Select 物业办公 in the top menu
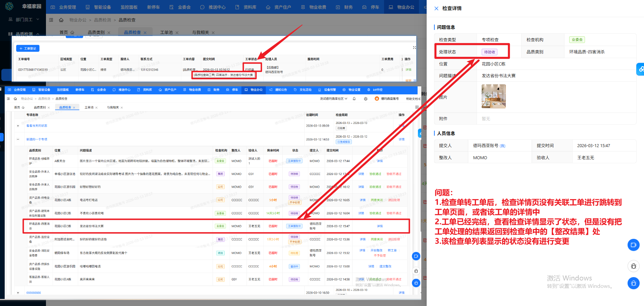This screenshot has width=644, height=306. (x=402, y=7)
